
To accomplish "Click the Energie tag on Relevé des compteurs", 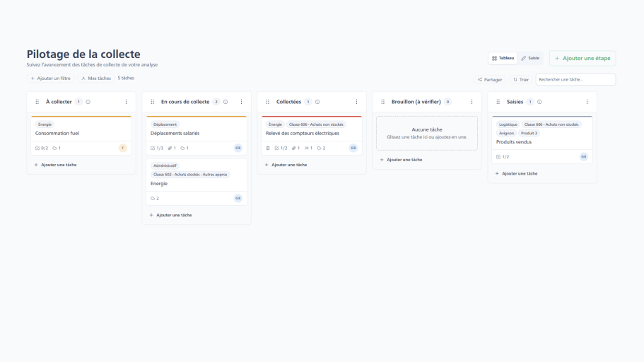I will pos(275,124).
